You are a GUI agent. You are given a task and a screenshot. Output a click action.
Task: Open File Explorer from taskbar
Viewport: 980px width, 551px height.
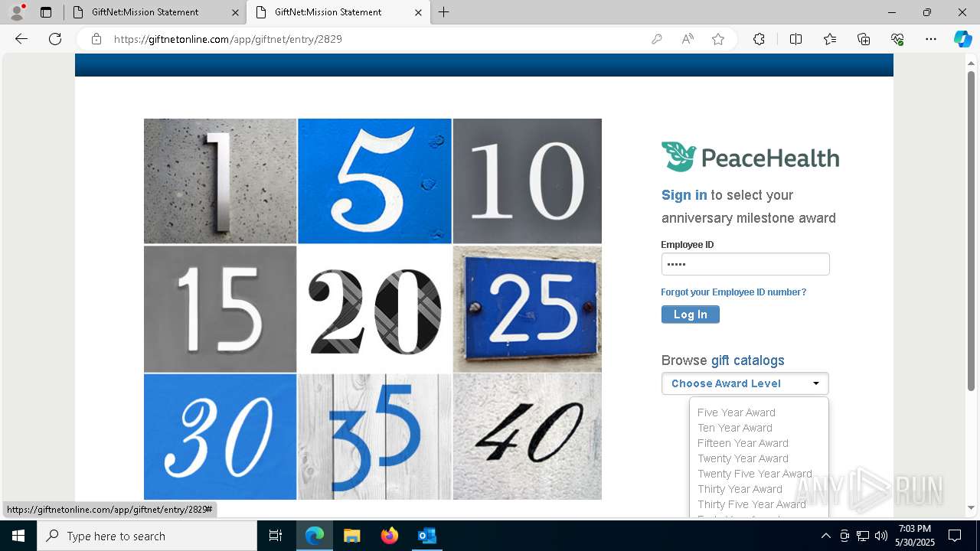352,536
